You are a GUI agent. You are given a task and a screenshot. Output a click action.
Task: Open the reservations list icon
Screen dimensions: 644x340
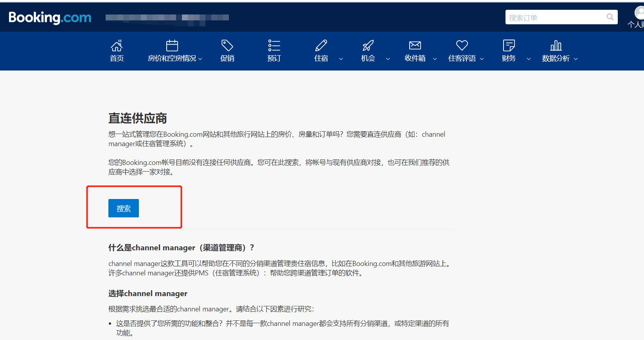pos(274,46)
